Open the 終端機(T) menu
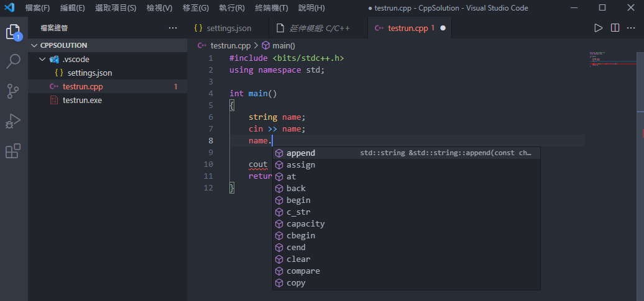 271,8
